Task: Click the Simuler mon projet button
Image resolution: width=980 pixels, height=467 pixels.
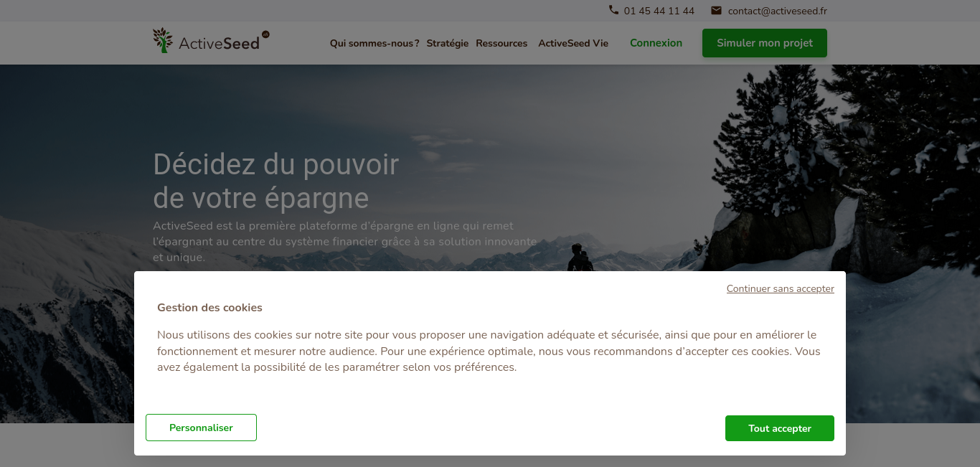Action: pos(765,43)
